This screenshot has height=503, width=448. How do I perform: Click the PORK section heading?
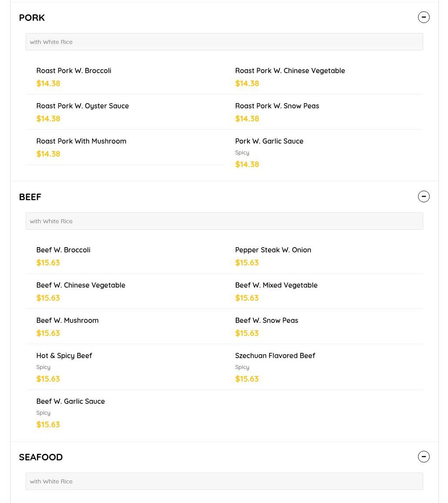pyautogui.click(x=32, y=18)
